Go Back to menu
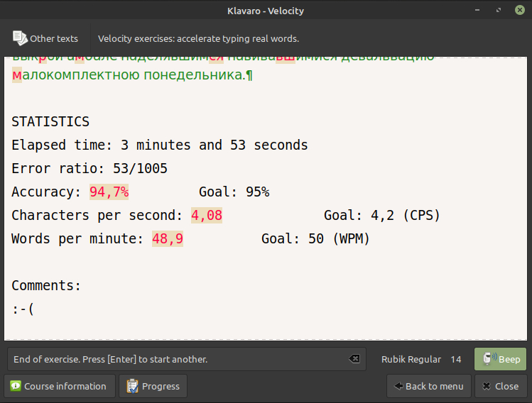The height and width of the screenshot is (403, 532). 428,386
